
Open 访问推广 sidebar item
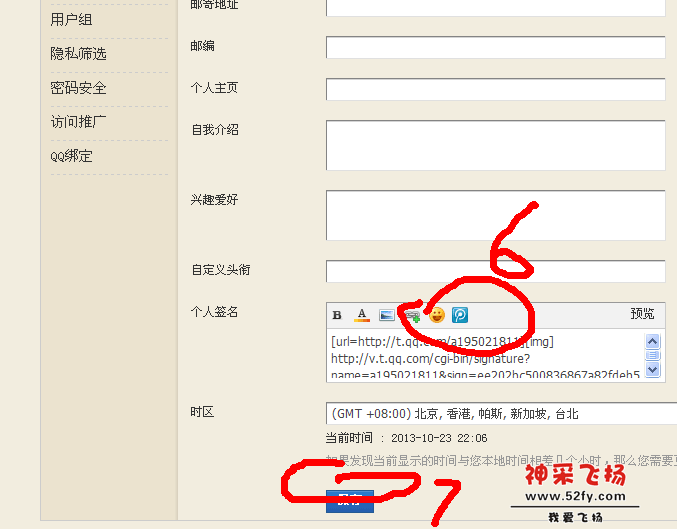(x=78, y=122)
